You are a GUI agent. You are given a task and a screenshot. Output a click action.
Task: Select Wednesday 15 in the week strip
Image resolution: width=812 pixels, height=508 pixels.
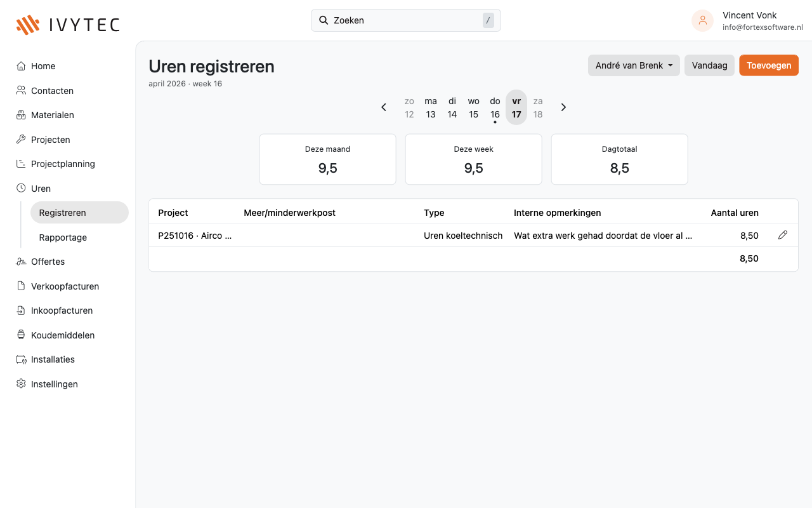click(x=473, y=107)
